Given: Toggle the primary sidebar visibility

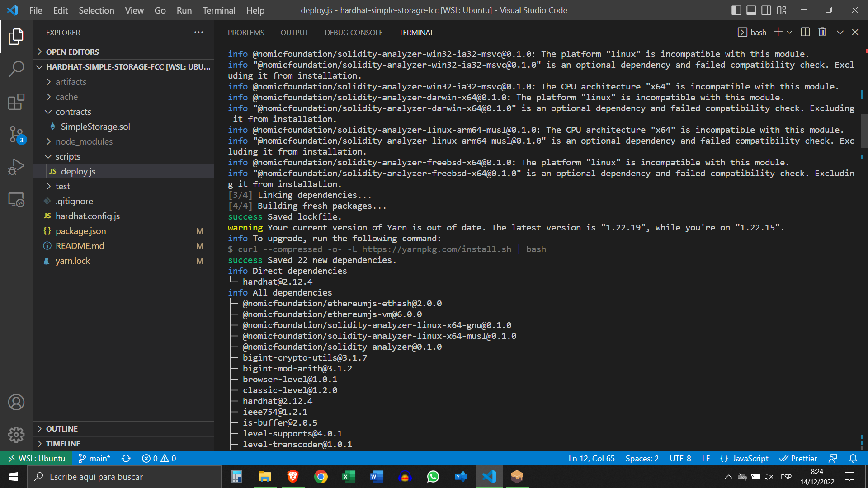Looking at the screenshot, I should tap(736, 10).
